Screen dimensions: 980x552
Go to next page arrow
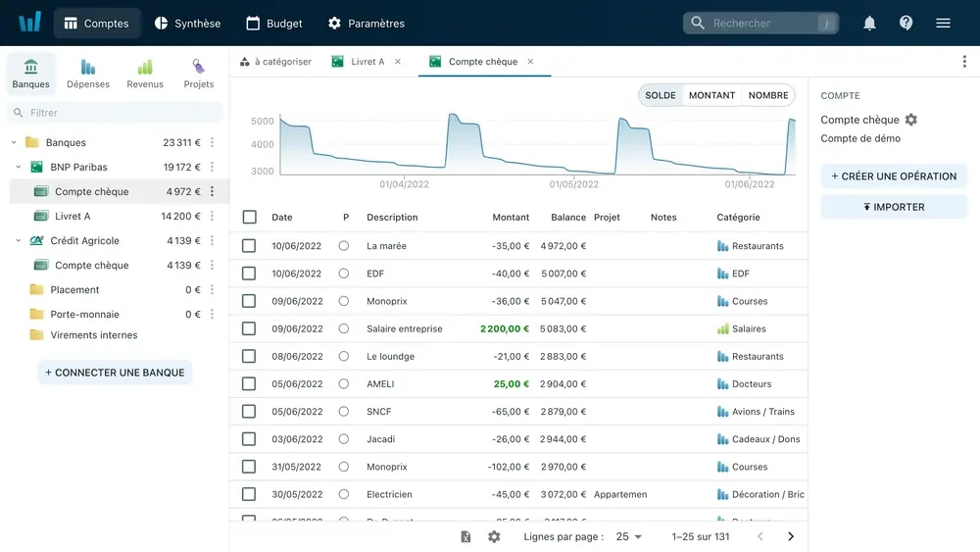(791, 536)
